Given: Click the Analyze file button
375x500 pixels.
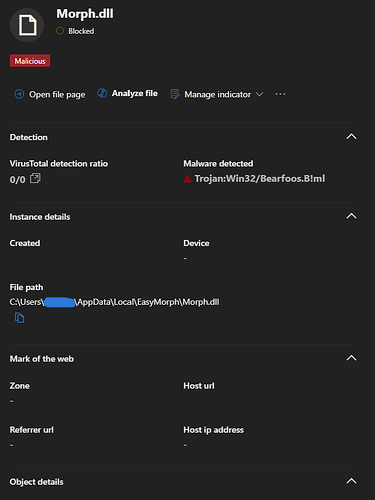Looking at the screenshot, I should (x=127, y=93).
